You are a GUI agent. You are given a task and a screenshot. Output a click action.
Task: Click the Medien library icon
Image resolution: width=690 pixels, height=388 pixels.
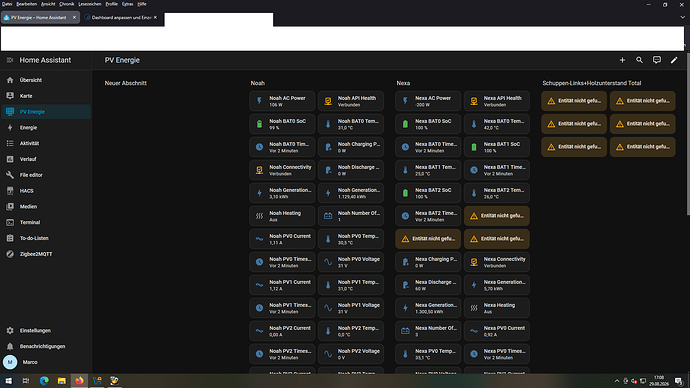10,207
